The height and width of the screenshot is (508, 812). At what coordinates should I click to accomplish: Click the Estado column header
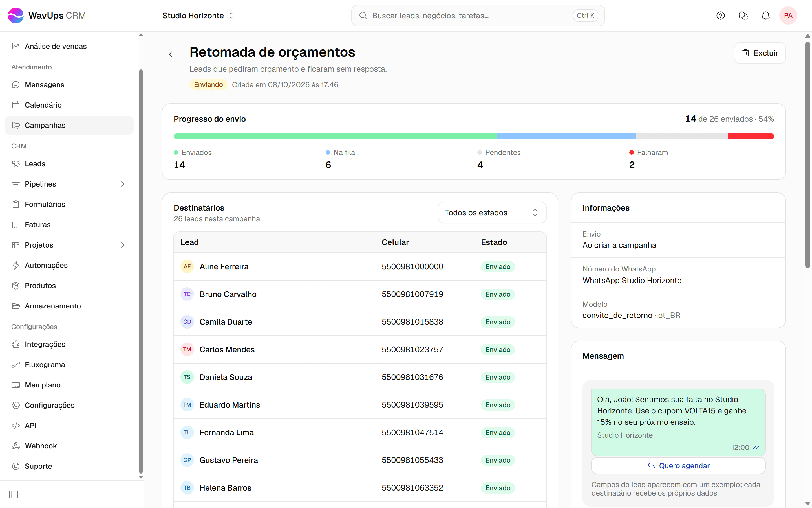click(x=494, y=242)
